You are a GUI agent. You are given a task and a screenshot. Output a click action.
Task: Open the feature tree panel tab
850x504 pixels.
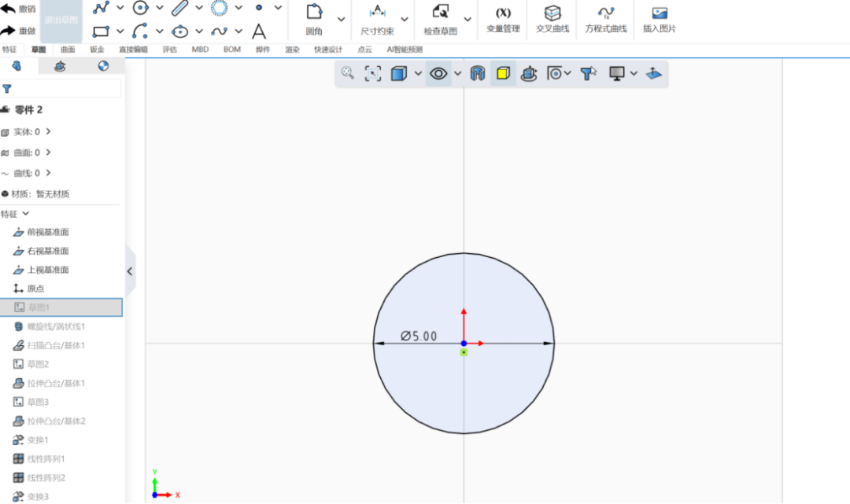(x=17, y=66)
